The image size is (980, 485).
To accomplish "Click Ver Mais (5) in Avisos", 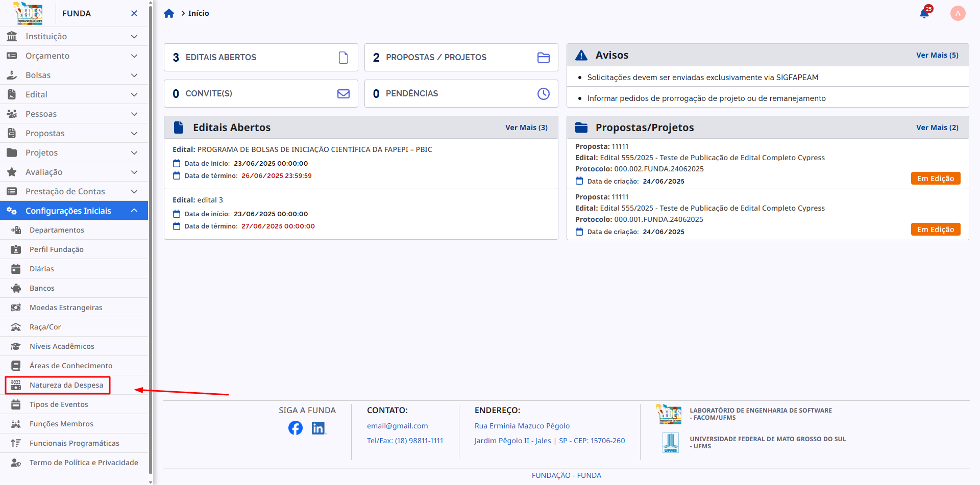I will pyautogui.click(x=937, y=55).
